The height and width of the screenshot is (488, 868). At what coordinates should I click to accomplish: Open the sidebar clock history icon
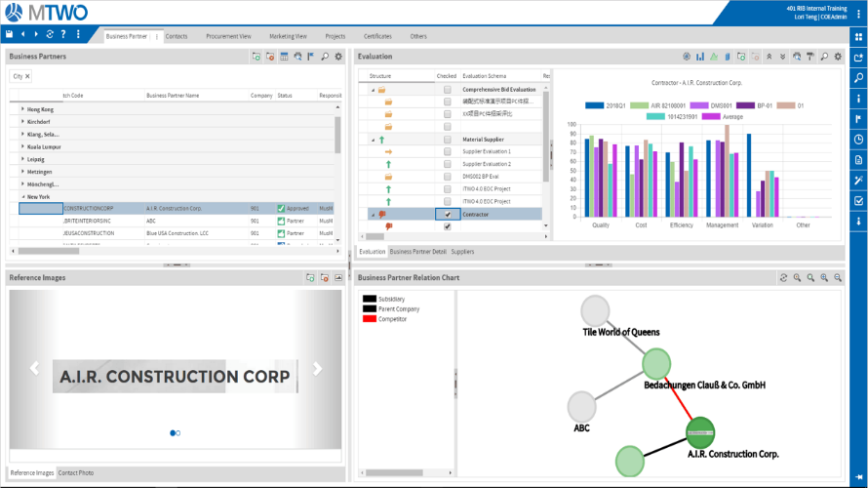858,140
